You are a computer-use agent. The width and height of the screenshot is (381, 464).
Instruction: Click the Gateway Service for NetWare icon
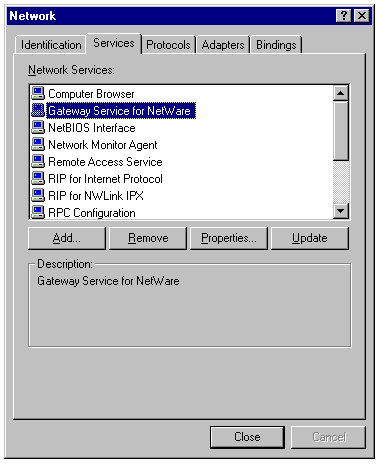tap(38, 110)
